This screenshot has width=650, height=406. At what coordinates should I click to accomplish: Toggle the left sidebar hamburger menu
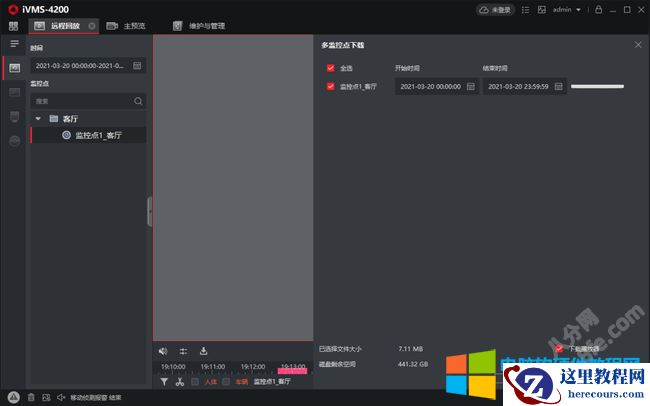(15, 44)
